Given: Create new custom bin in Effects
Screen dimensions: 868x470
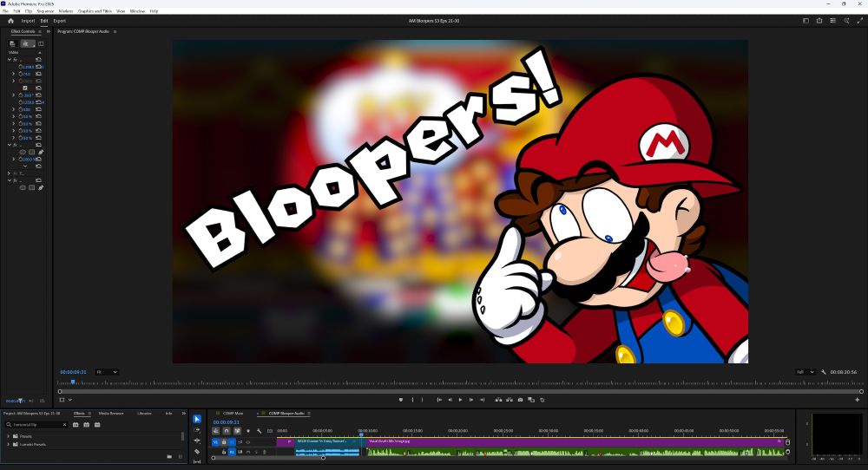Looking at the screenshot, I should click(169, 457).
